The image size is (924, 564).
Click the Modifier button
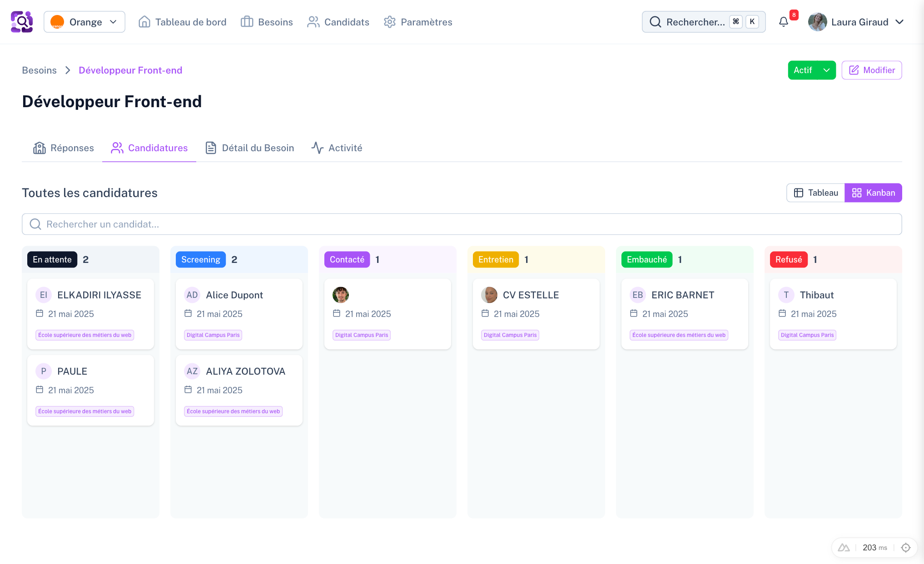click(x=871, y=70)
